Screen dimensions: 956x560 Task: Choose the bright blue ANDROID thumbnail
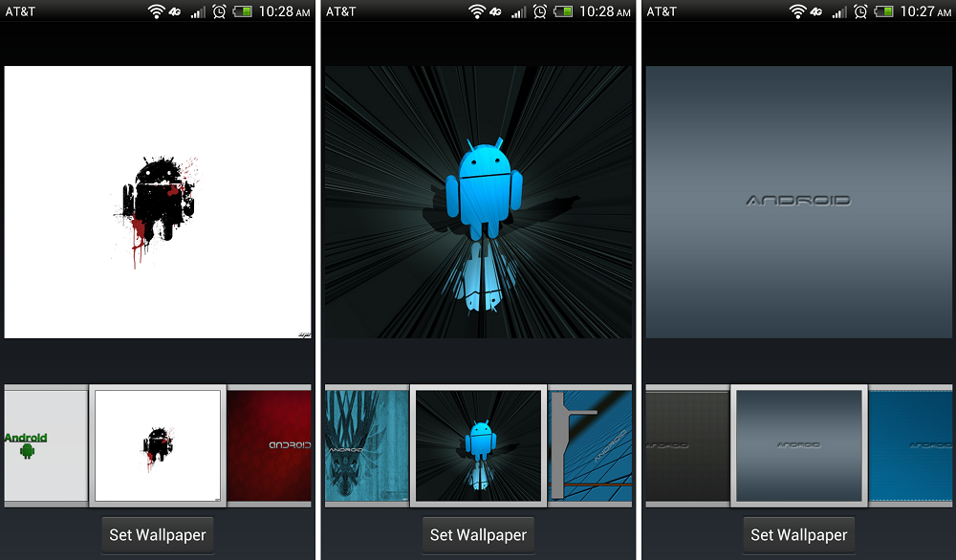[x=911, y=444]
